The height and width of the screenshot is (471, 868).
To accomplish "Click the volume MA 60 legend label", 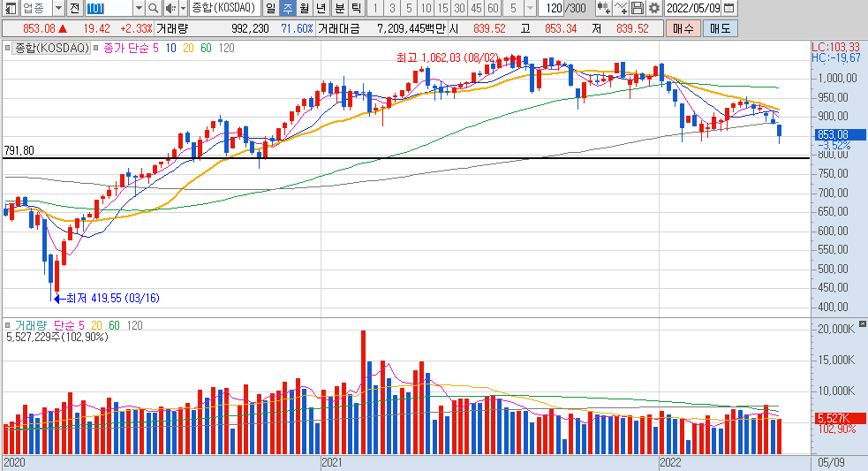I will coord(114,325).
